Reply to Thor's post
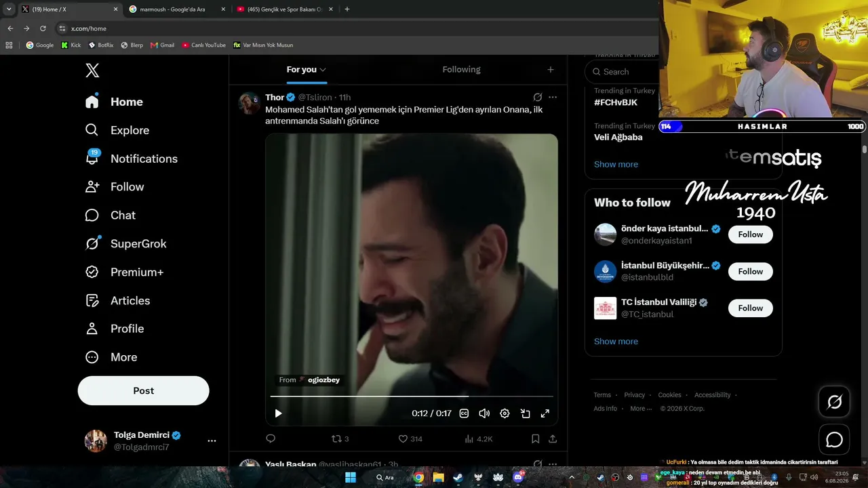 coord(271,439)
